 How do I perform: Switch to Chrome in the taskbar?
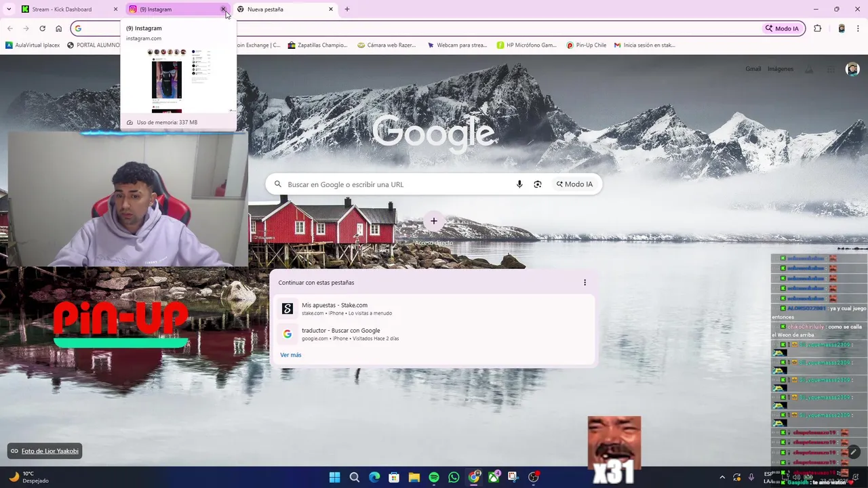pyautogui.click(x=473, y=477)
